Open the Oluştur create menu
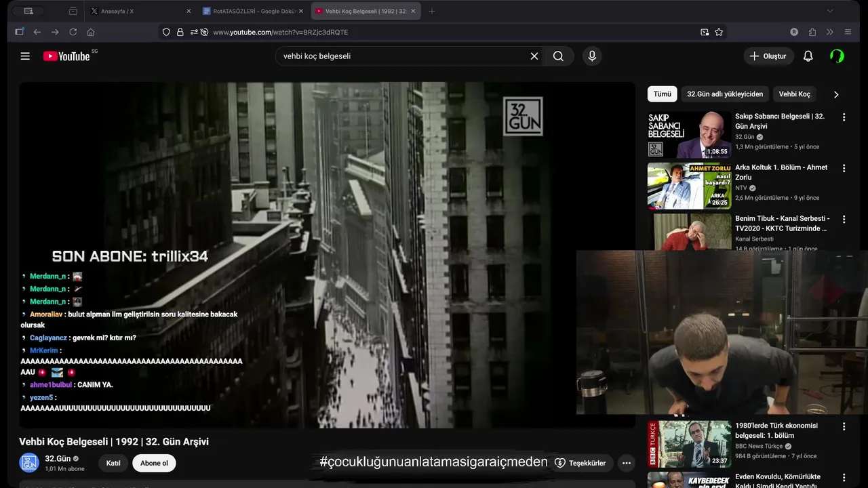 768,56
